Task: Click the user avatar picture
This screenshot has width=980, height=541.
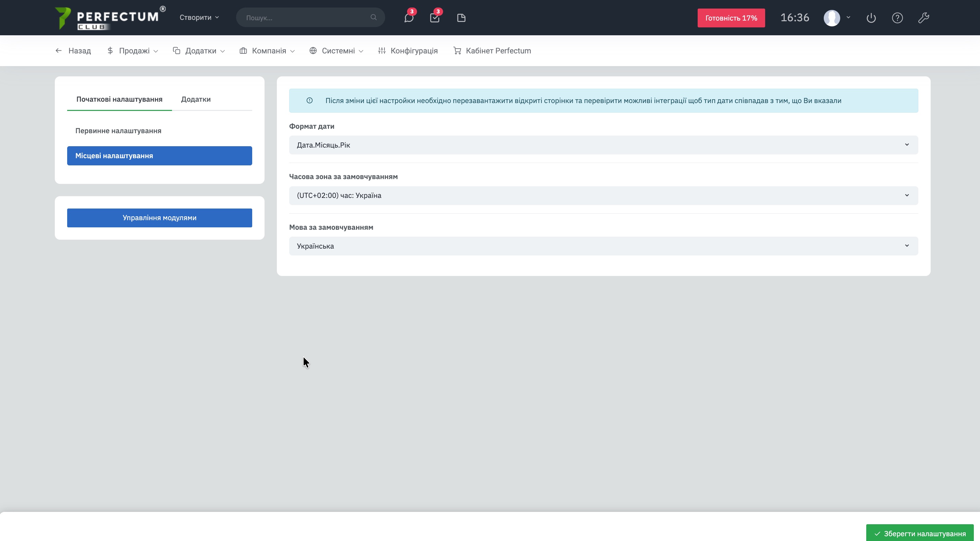Action: [832, 18]
